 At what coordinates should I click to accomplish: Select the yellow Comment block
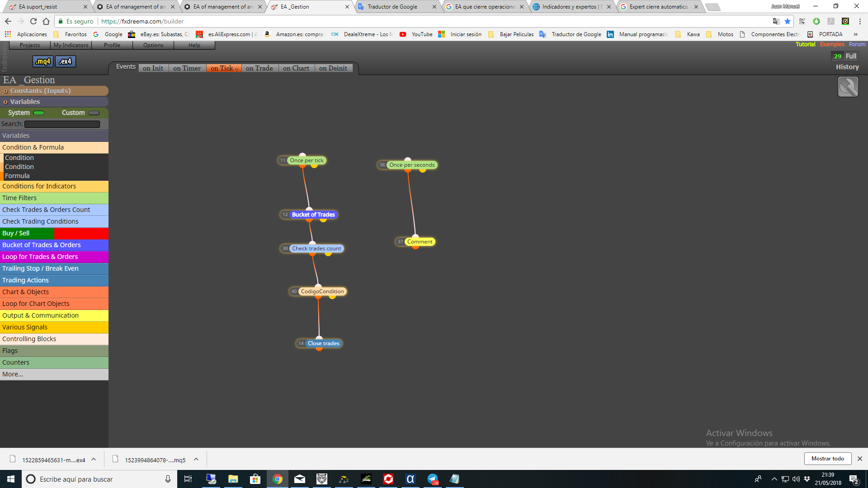tap(420, 242)
